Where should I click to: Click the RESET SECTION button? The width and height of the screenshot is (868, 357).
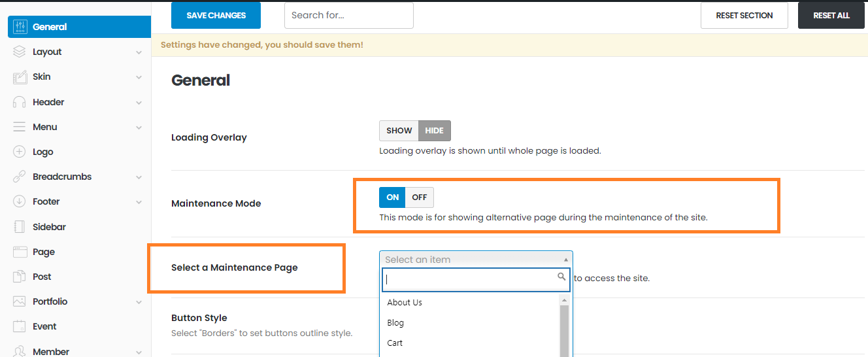pos(744,16)
